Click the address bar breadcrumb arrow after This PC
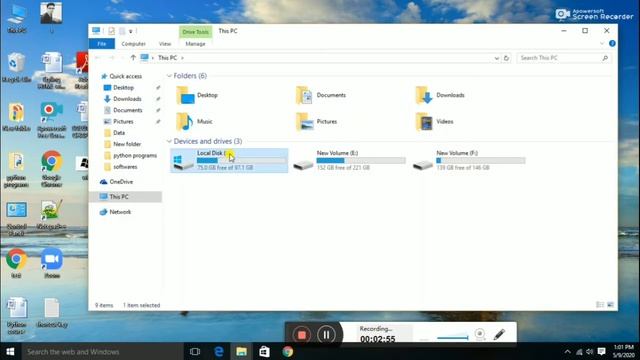This screenshot has width=640, height=360. pos(182,58)
